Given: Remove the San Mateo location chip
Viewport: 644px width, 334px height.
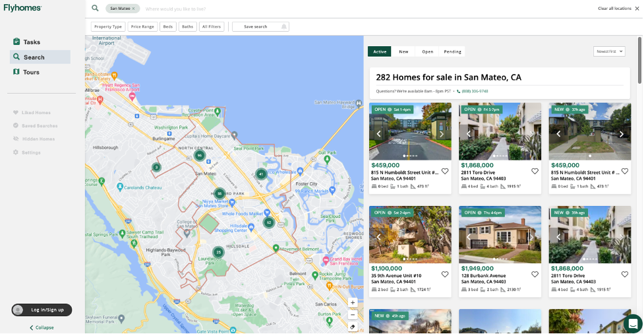Looking at the screenshot, I should (134, 9).
